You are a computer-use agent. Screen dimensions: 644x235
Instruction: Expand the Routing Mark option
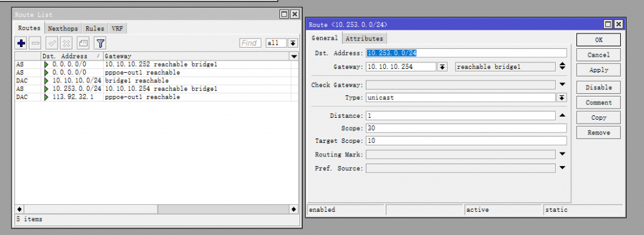562,155
